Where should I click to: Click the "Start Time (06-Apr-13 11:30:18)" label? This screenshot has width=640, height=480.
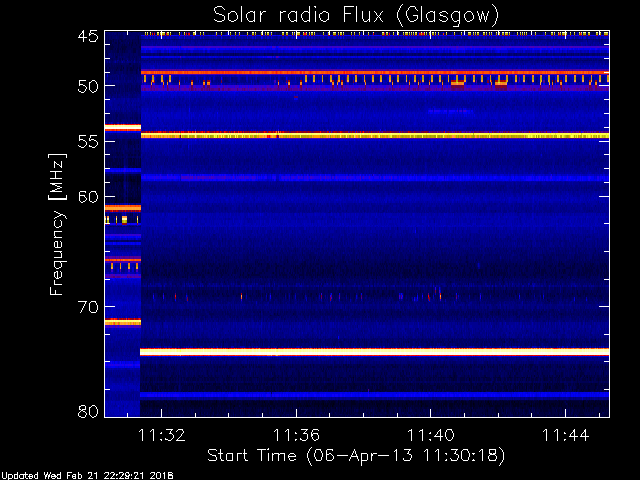coord(356,456)
